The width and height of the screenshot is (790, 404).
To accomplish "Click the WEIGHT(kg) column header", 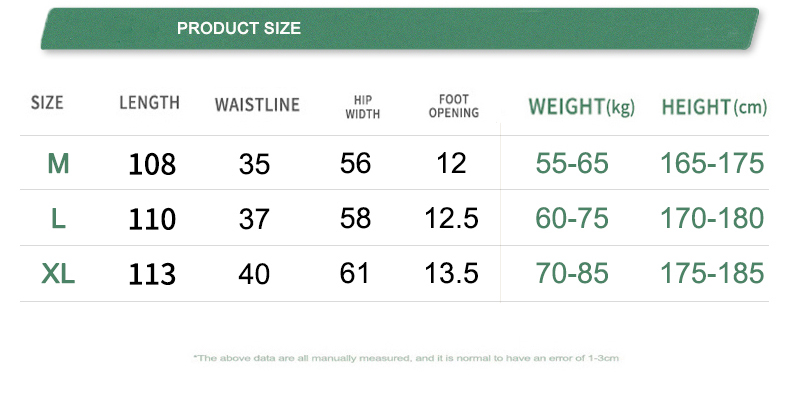I will pos(581,106).
